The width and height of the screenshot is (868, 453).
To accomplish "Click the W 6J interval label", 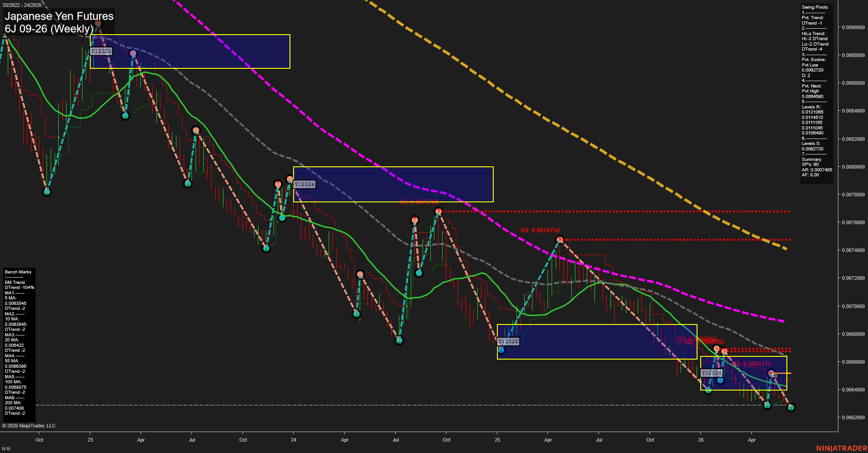I will 6,449.
